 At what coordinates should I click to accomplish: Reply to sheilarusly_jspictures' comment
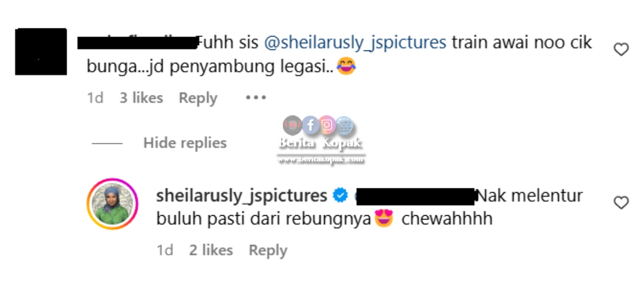[268, 251]
